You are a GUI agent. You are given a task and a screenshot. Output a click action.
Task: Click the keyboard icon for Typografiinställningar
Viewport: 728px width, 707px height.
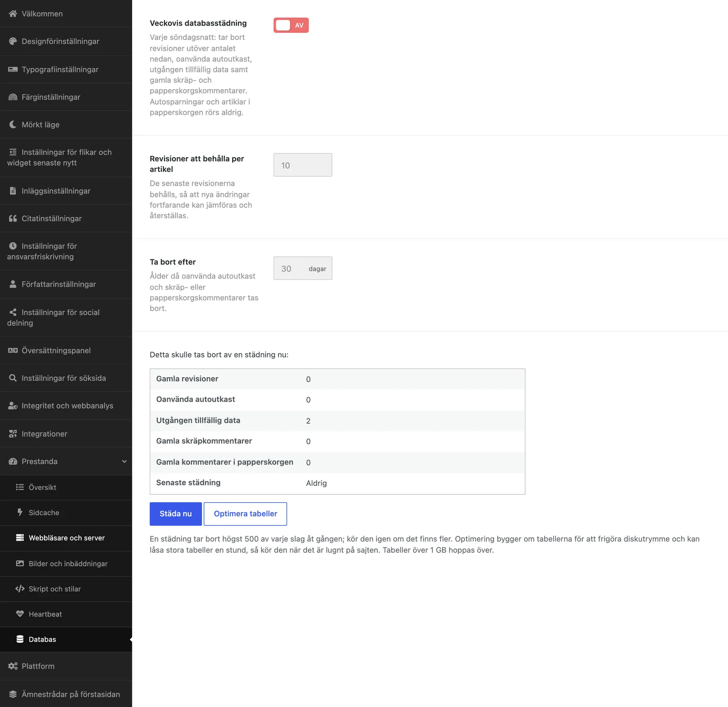coord(13,69)
